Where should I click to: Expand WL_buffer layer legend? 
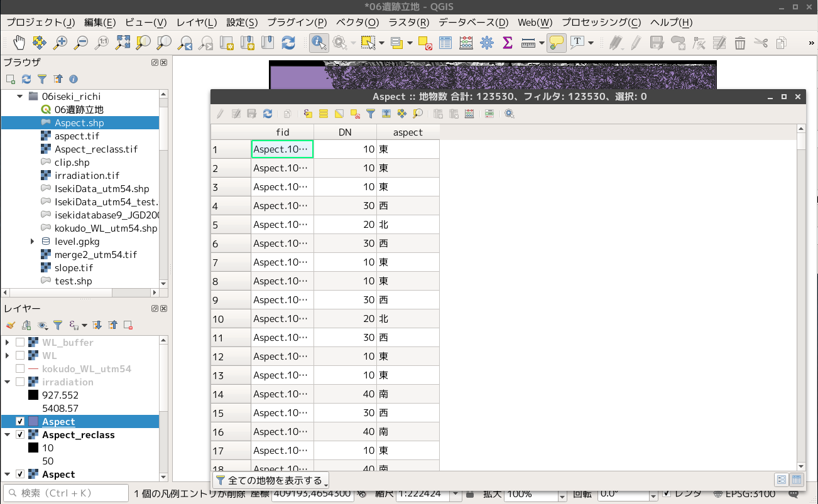(8, 343)
